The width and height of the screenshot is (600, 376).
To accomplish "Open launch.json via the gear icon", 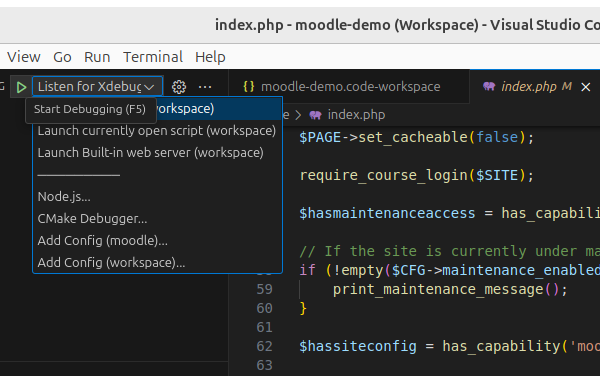I will 179,87.
